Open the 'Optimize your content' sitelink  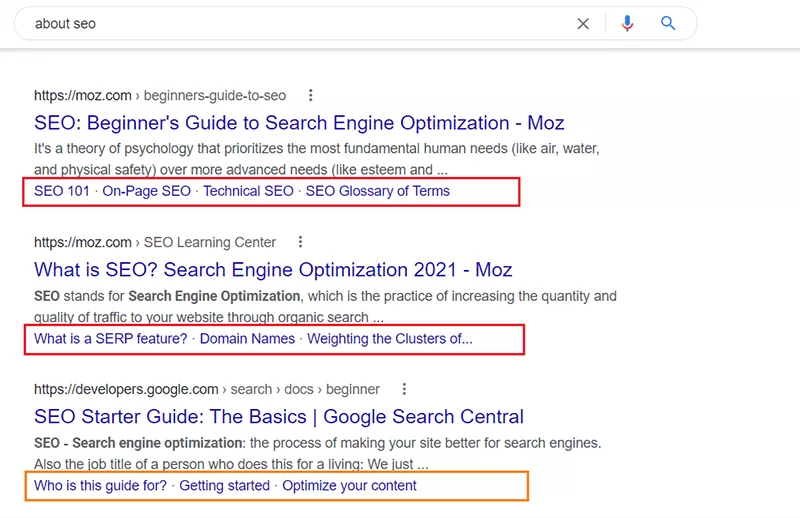[x=349, y=485]
